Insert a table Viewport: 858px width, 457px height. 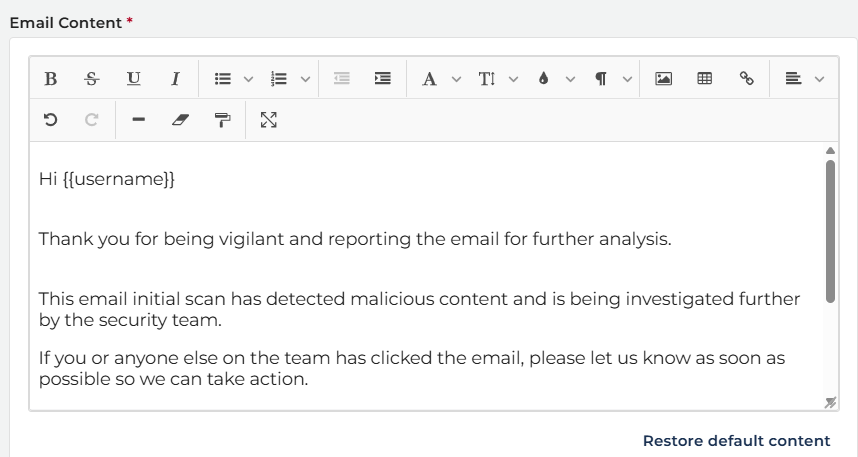(x=704, y=79)
